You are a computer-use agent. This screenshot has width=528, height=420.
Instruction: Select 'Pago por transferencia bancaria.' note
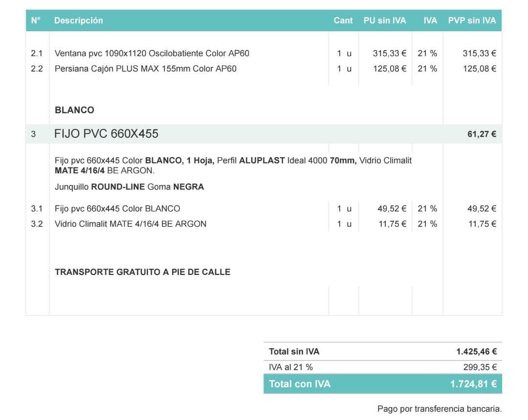(x=440, y=409)
